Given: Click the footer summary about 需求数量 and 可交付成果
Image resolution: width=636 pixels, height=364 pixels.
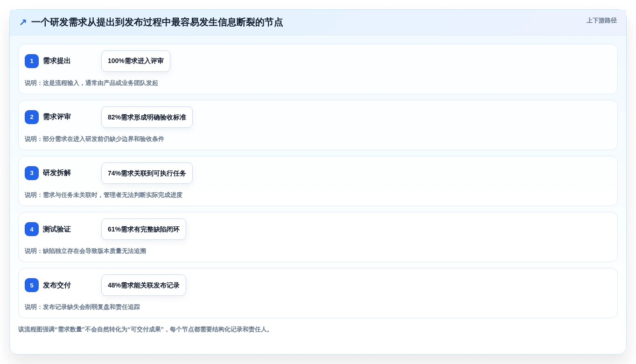Looking at the screenshot, I should 145,329.
